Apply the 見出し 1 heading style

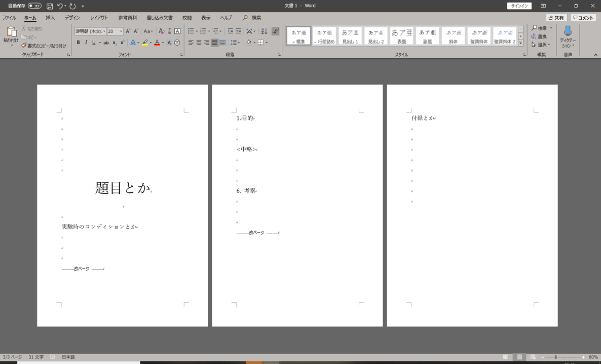pos(350,36)
